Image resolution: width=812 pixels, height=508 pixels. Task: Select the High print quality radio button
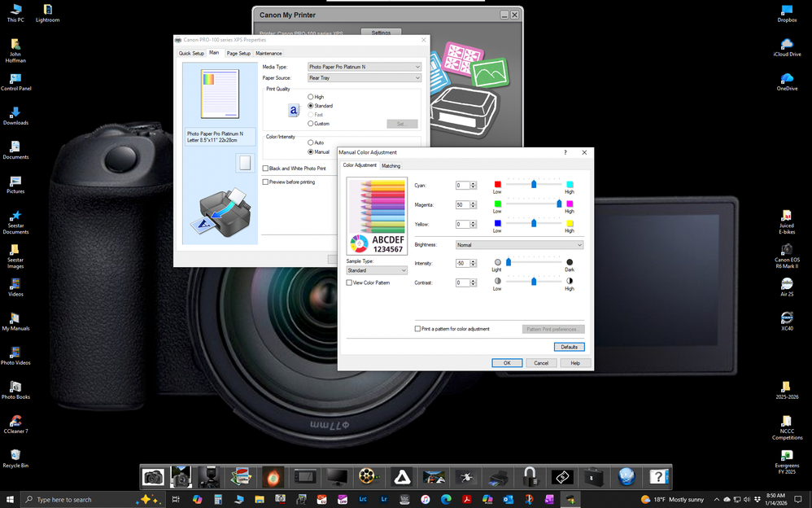(x=310, y=95)
